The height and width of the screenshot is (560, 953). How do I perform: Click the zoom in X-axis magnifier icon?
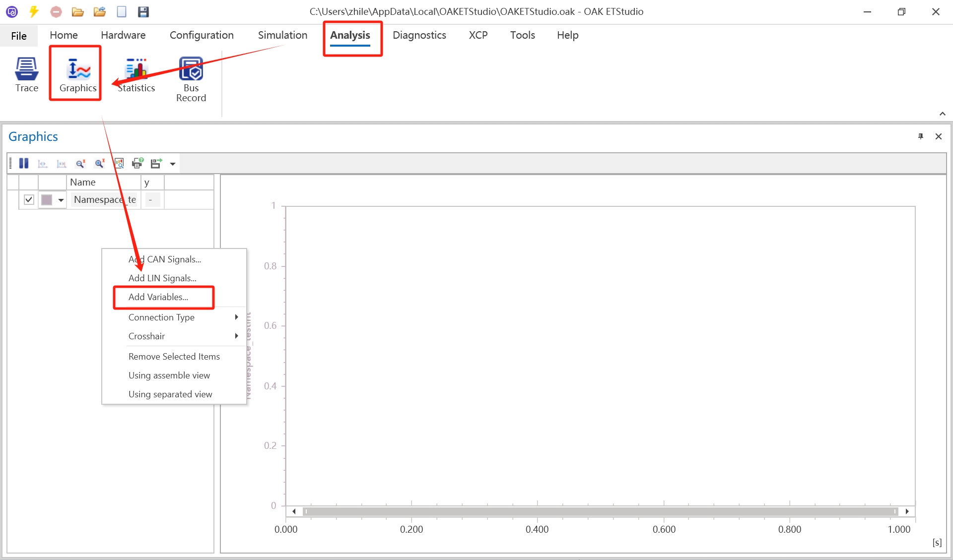point(100,163)
